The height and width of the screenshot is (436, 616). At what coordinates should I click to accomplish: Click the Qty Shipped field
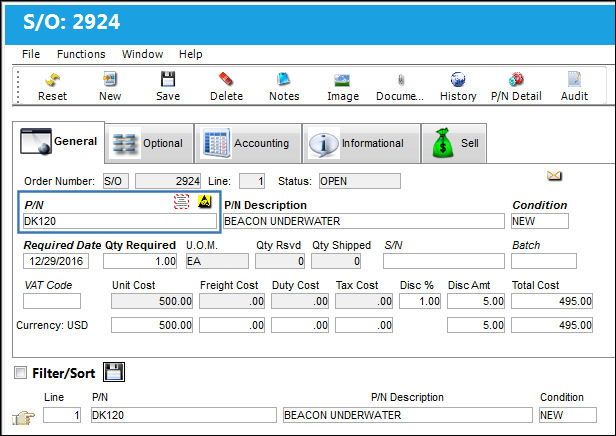(336, 261)
